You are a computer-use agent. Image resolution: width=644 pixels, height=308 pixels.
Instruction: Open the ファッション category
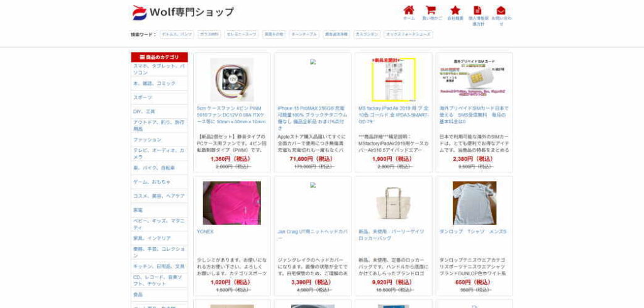(147, 140)
